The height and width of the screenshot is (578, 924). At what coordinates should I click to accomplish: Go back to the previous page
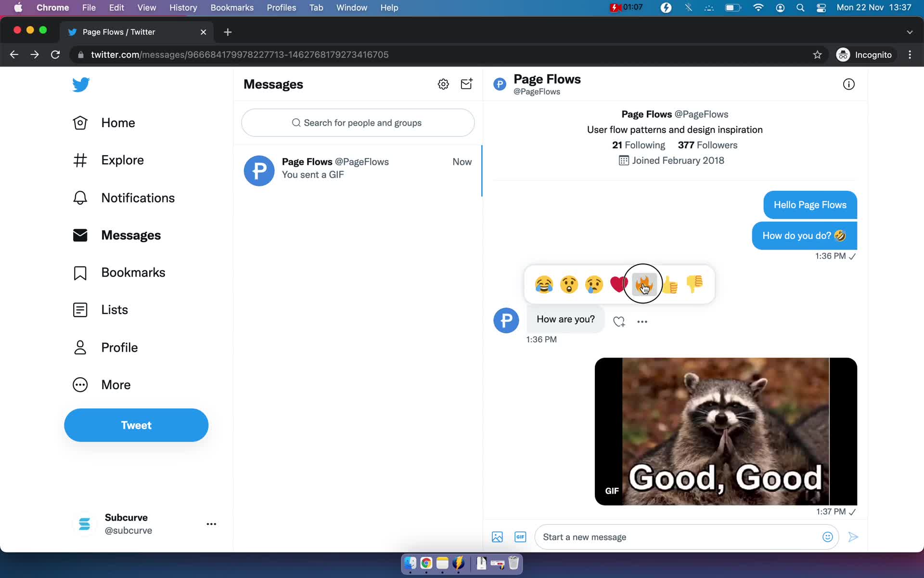coord(14,55)
